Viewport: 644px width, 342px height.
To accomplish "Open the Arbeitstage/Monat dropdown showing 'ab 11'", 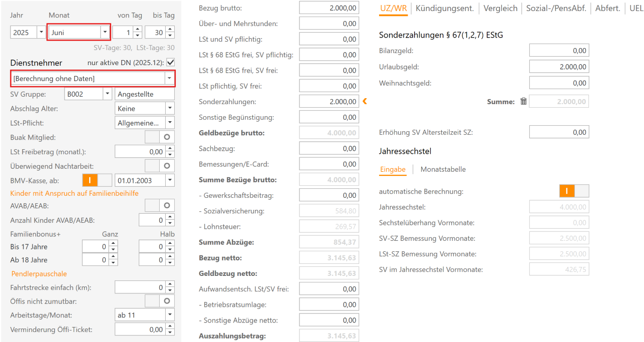I will 169,314.
